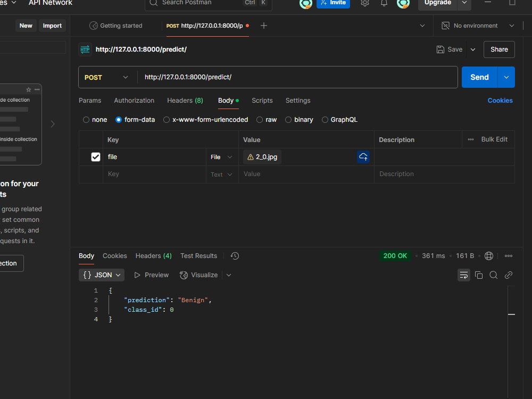Click the response pane vertical scrollbar
This screenshot has width=532, height=399.
511,342
